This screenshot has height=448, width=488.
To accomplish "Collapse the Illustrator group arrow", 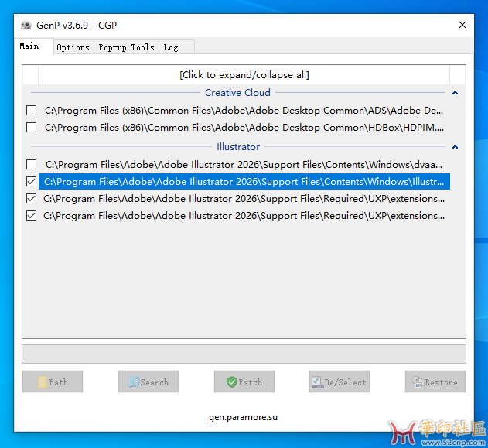I will click(455, 147).
